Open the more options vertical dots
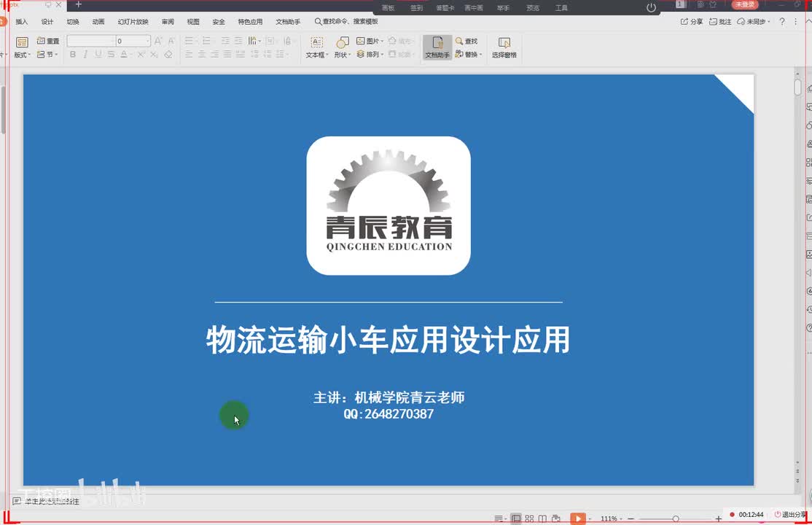 [796, 22]
